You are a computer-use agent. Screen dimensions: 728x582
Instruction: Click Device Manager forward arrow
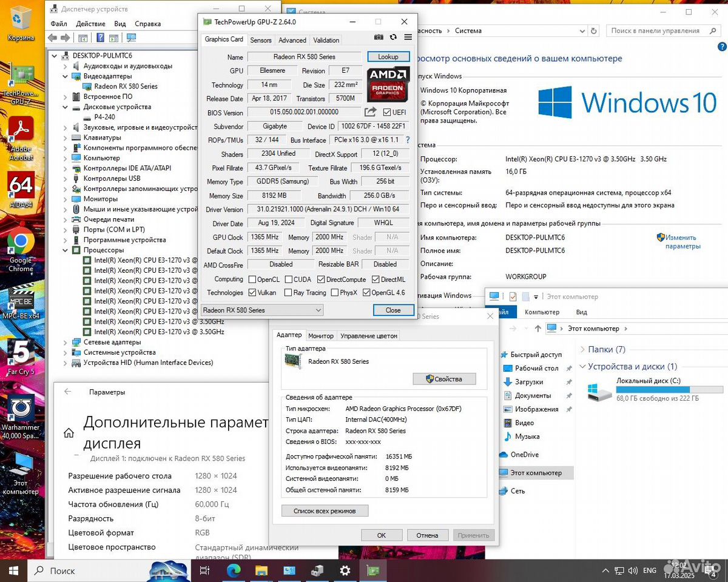tap(64, 38)
